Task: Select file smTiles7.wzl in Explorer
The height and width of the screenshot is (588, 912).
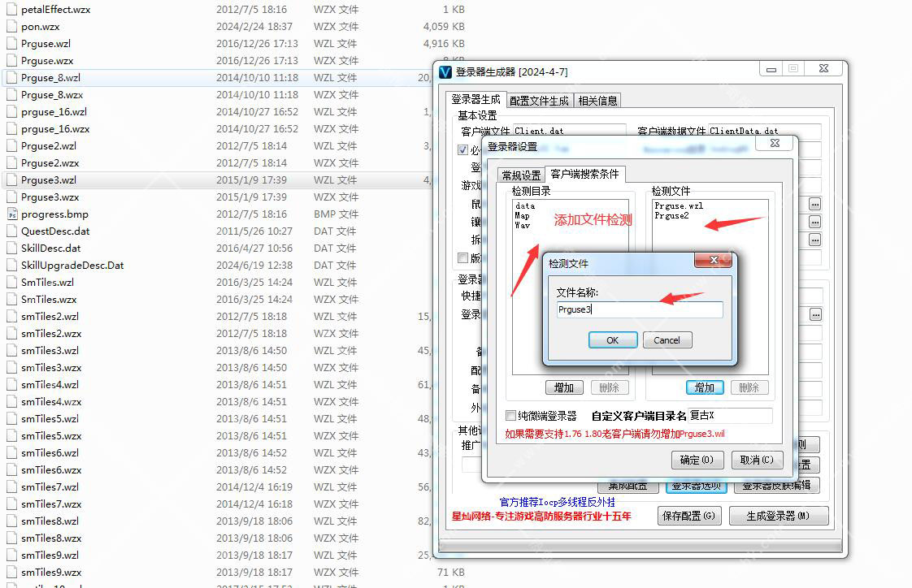Action: point(50,487)
